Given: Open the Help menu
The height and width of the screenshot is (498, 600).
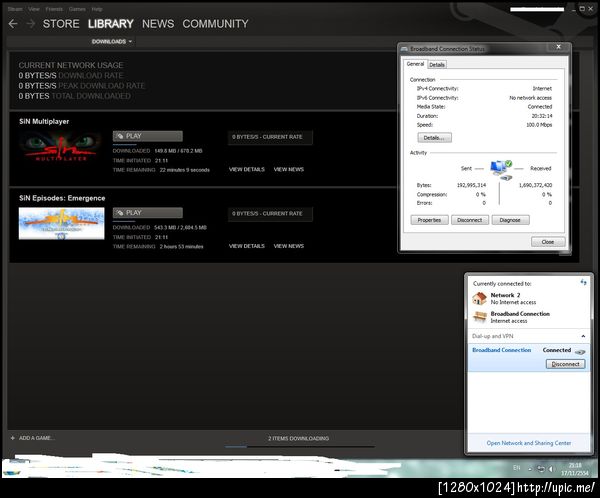Looking at the screenshot, I should pos(97,9).
